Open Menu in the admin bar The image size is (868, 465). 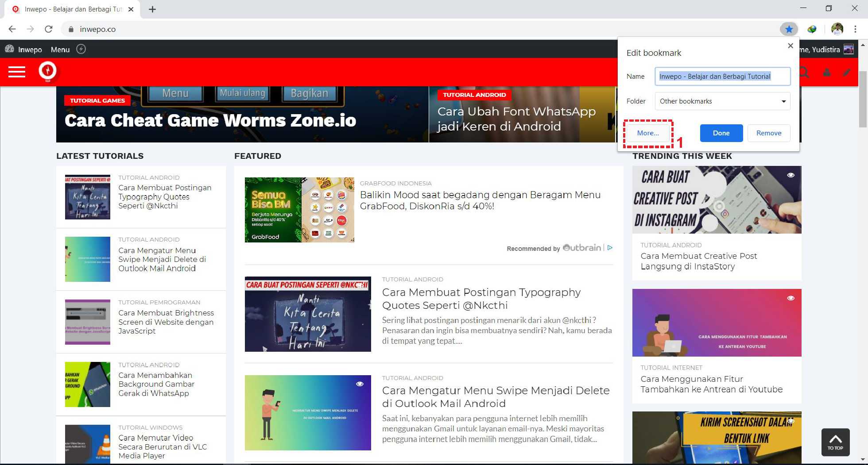pyautogui.click(x=60, y=50)
